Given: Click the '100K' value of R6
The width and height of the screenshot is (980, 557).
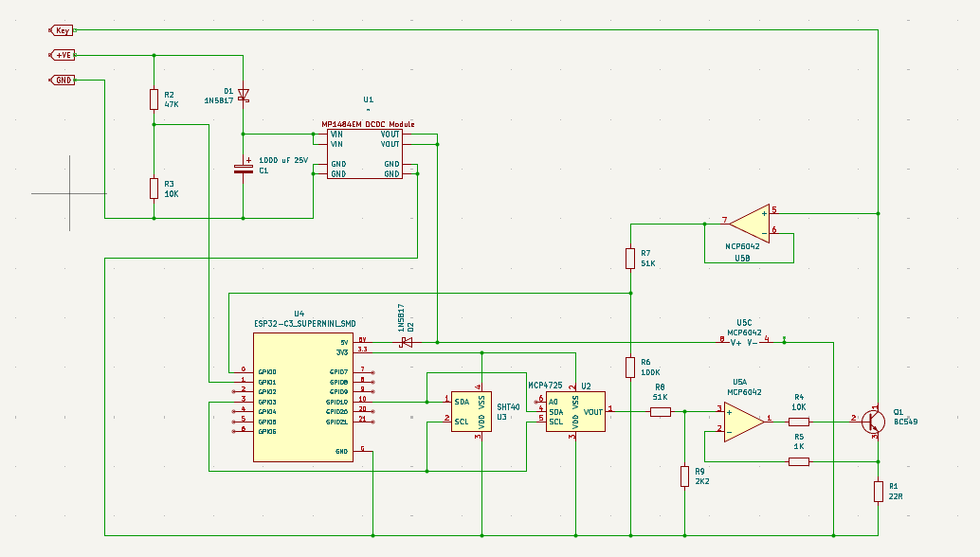Looking at the screenshot, I should (650, 372).
